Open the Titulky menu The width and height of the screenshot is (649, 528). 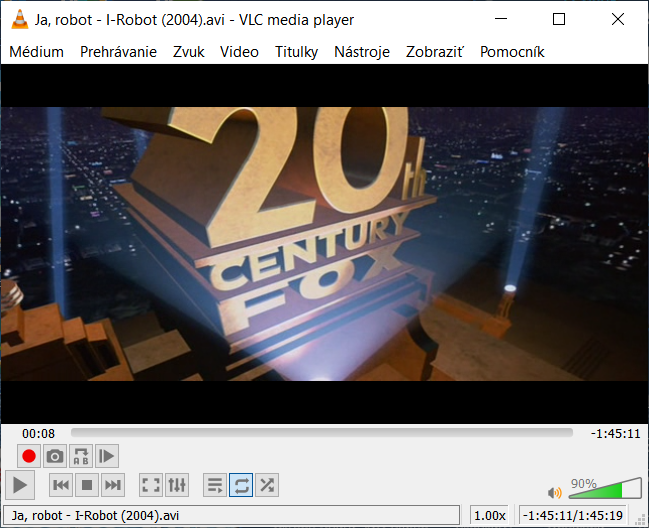click(x=296, y=52)
